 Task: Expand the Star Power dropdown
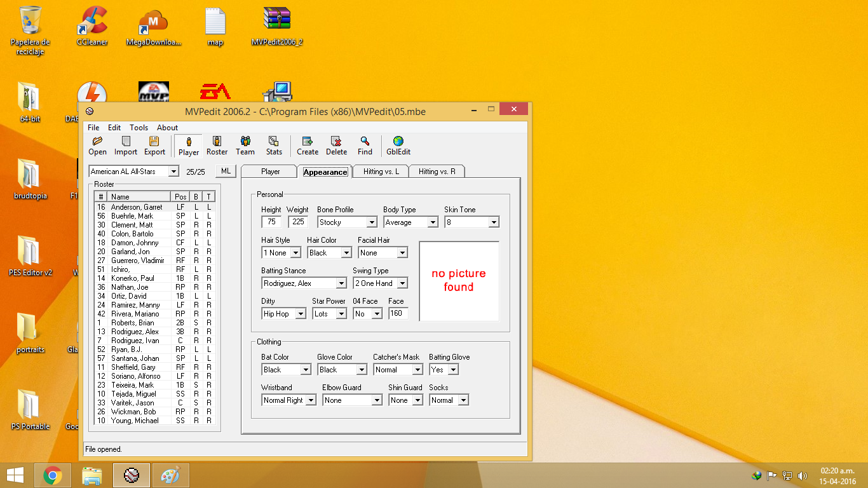pos(341,314)
